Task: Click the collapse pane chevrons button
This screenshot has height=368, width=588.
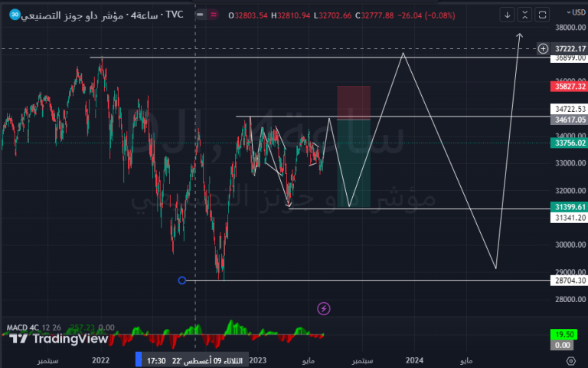Action: click(524, 15)
